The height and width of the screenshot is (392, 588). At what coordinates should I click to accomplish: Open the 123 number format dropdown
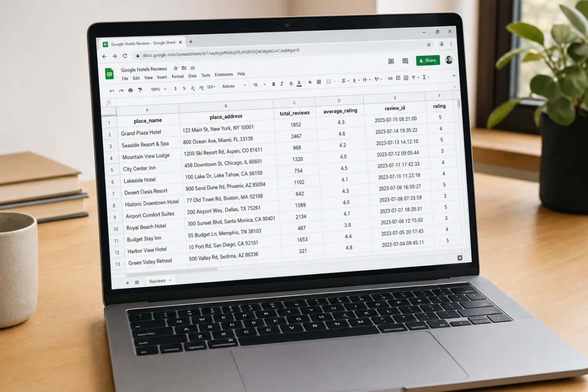[x=211, y=87]
